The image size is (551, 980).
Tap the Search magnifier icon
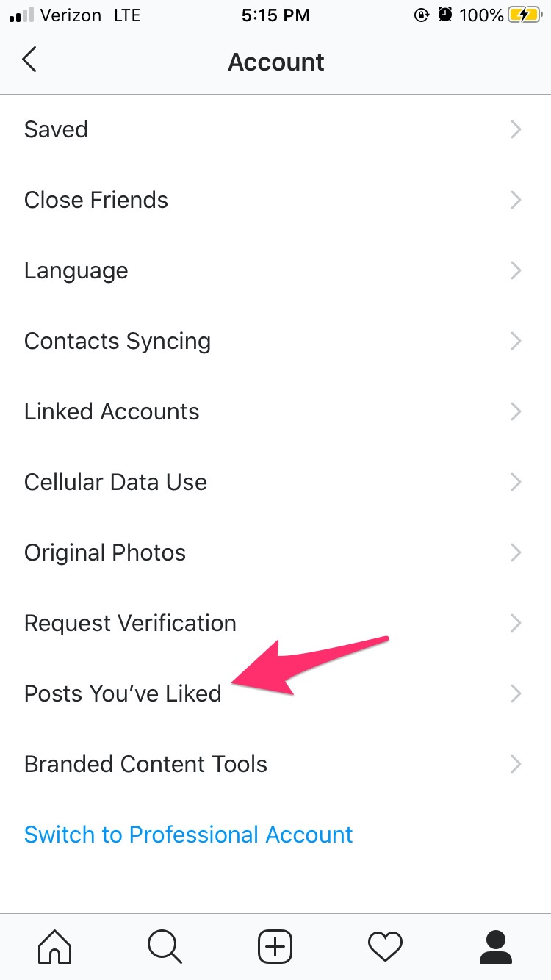click(x=165, y=945)
